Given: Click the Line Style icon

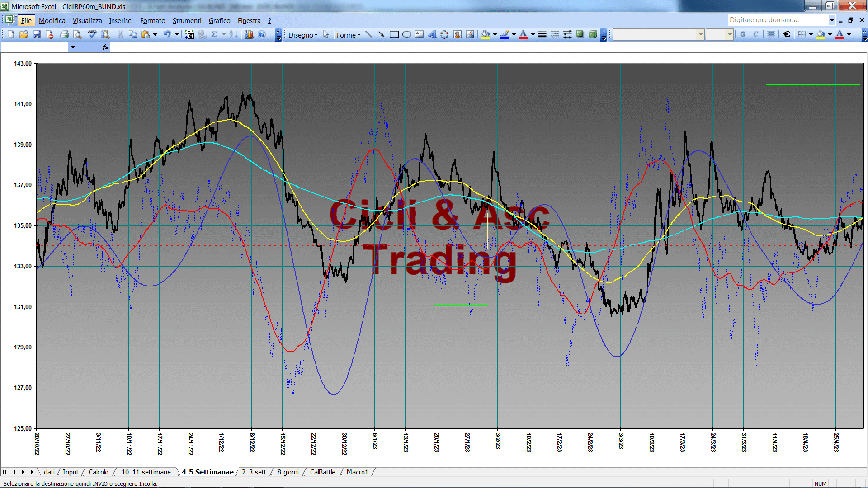Looking at the screenshot, I should point(542,35).
